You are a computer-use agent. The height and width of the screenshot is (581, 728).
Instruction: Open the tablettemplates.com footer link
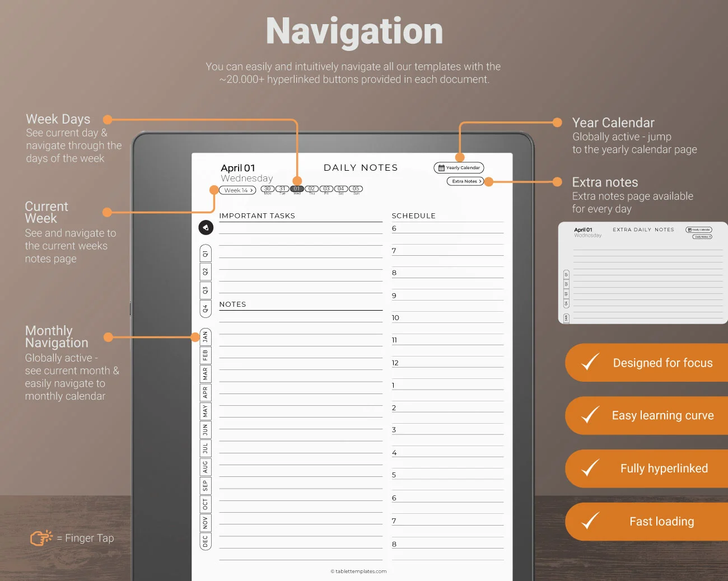pos(358,571)
